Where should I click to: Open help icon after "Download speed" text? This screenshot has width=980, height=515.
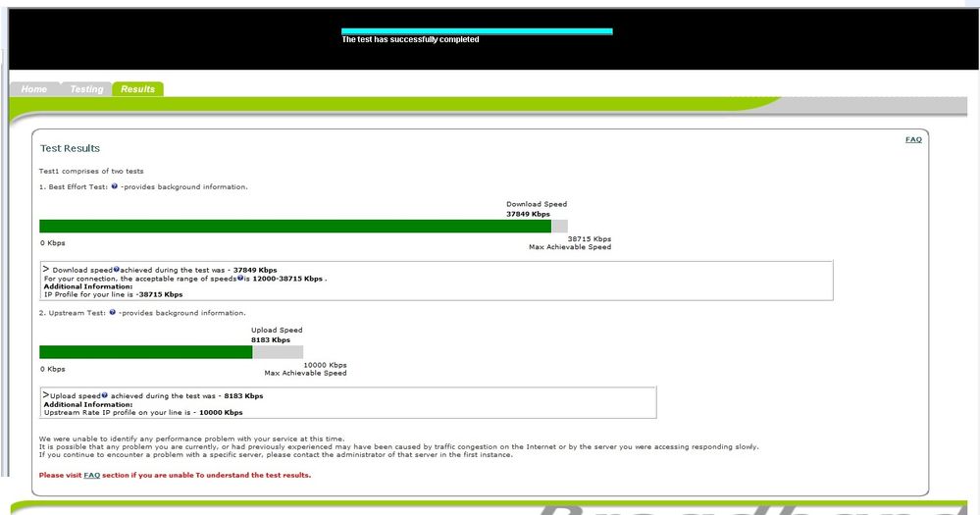click(117, 269)
